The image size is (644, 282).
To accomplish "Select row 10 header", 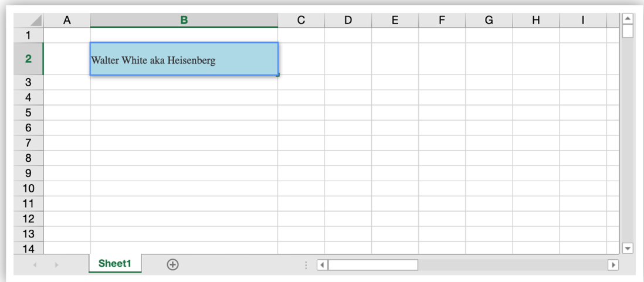I will pyautogui.click(x=28, y=189).
